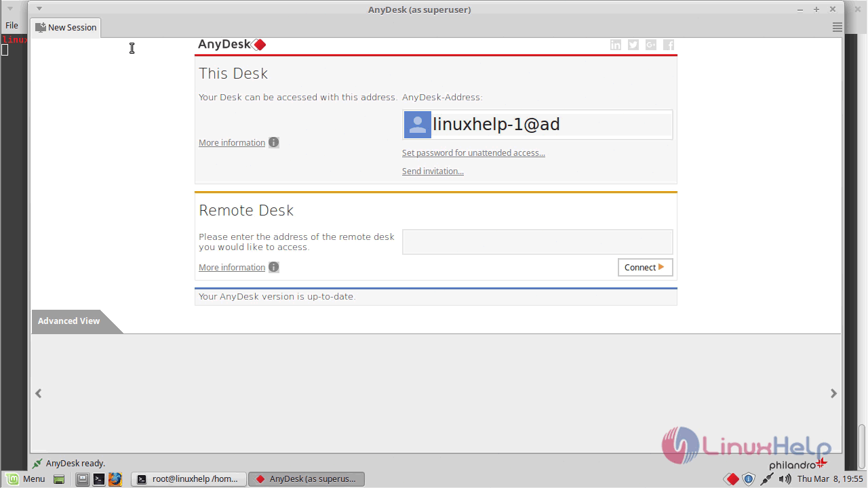This screenshot has height=488, width=868.
Task: Open AnyDesk's Twitter page icon
Action: click(x=633, y=45)
